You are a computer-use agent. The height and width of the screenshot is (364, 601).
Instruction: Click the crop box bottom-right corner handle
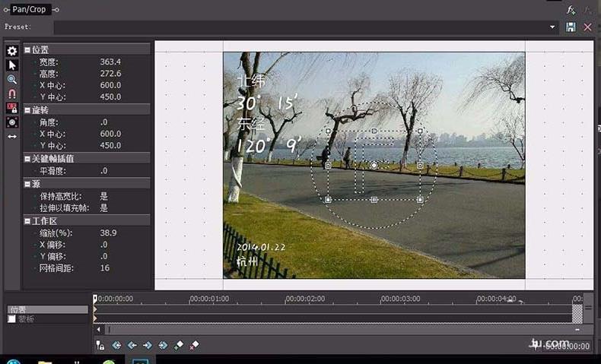[x=420, y=200]
